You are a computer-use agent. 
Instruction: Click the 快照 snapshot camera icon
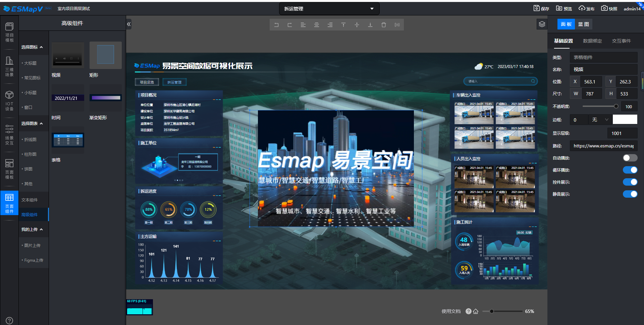[609, 8]
